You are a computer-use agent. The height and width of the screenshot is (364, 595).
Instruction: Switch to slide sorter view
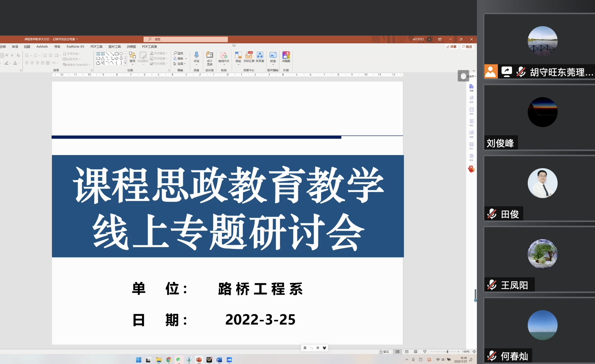tap(407, 352)
